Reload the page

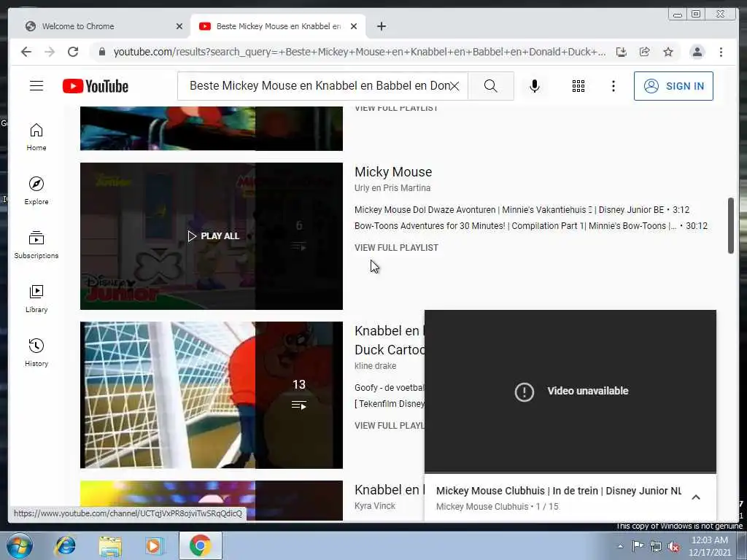coord(73,52)
